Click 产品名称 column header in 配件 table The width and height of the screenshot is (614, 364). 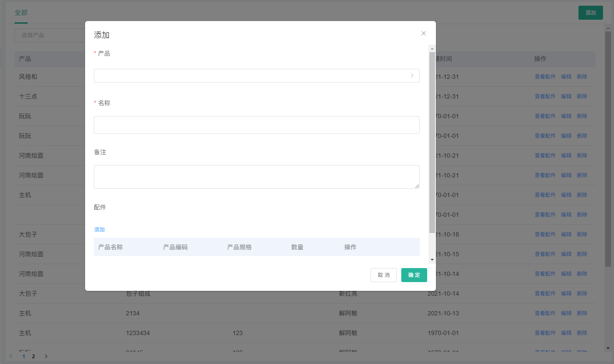pyautogui.click(x=111, y=247)
